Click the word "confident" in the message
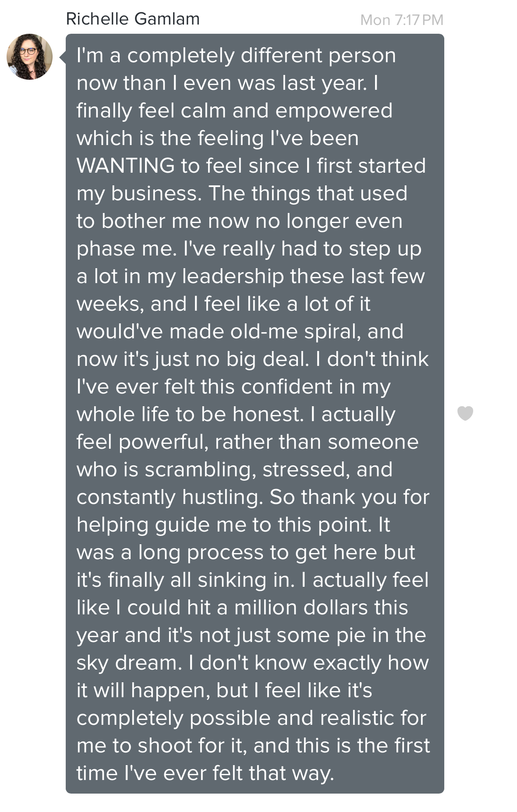The width and height of the screenshot is (517, 812). [287, 386]
